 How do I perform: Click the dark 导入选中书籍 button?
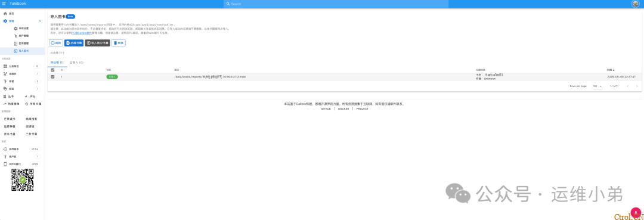coord(97,43)
